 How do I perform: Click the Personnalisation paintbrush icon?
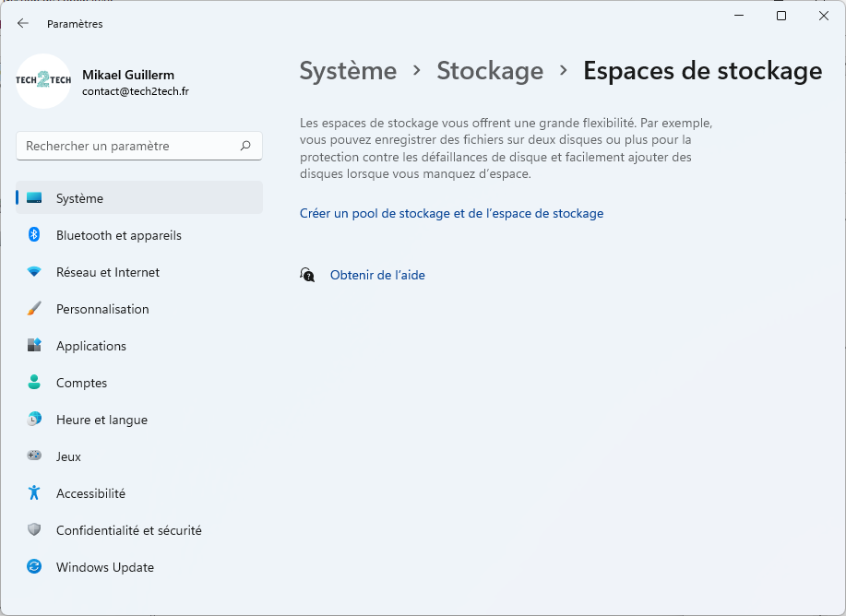tap(34, 309)
